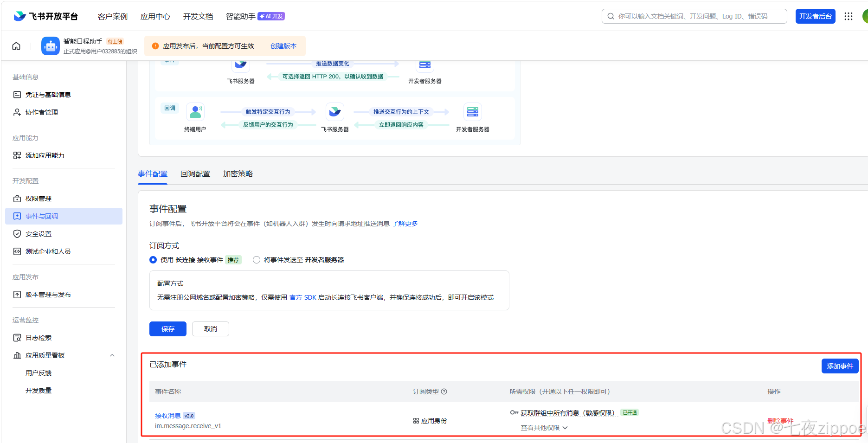Open the home icon in the app bar

tap(16, 46)
